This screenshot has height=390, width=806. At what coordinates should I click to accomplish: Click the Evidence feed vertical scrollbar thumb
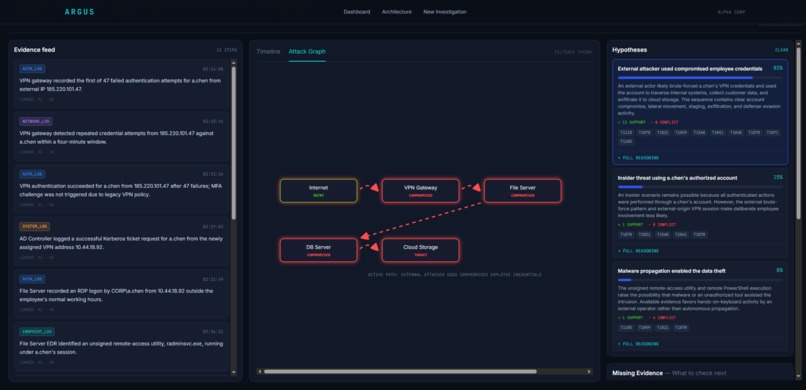(234, 143)
